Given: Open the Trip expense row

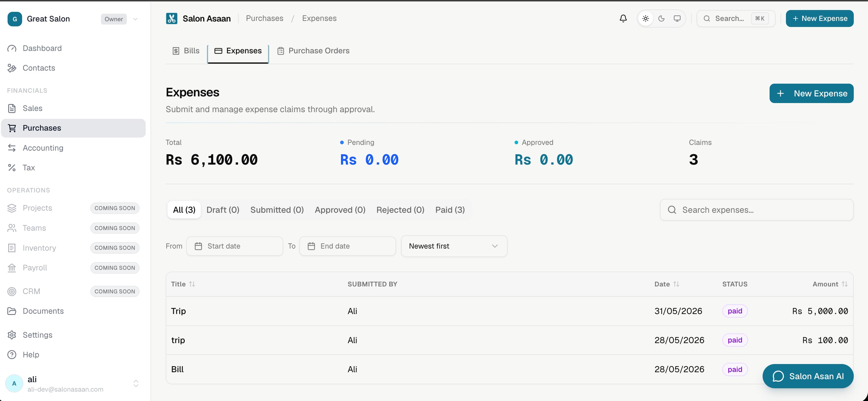Looking at the screenshot, I should coord(509,311).
